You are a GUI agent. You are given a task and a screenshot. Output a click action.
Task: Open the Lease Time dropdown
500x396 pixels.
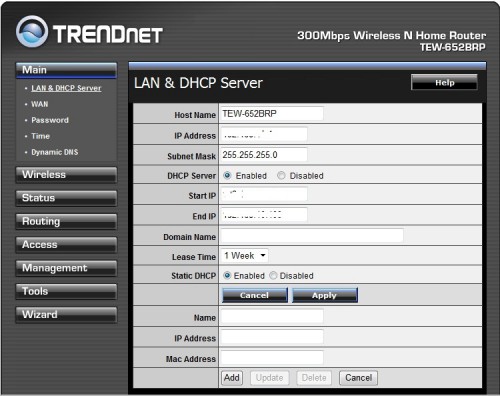tap(244, 256)
